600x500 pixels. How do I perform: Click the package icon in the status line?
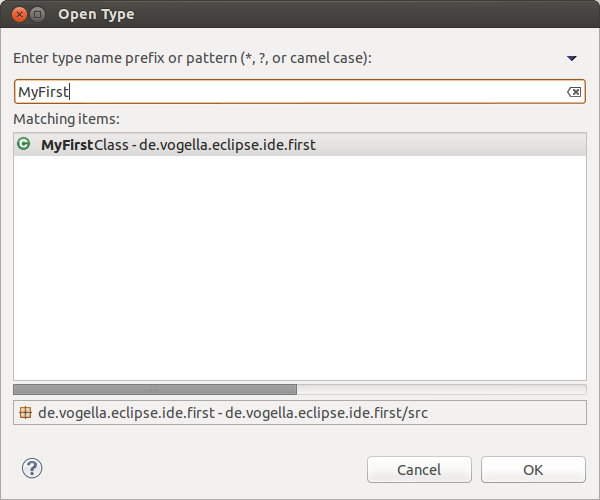(25, 412)
